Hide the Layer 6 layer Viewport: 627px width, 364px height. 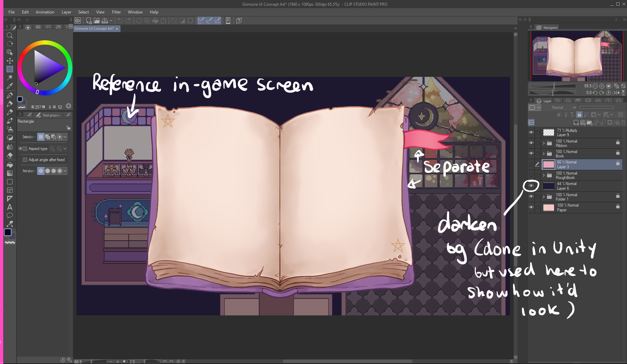pyautogui.click(x=531, y=185)
